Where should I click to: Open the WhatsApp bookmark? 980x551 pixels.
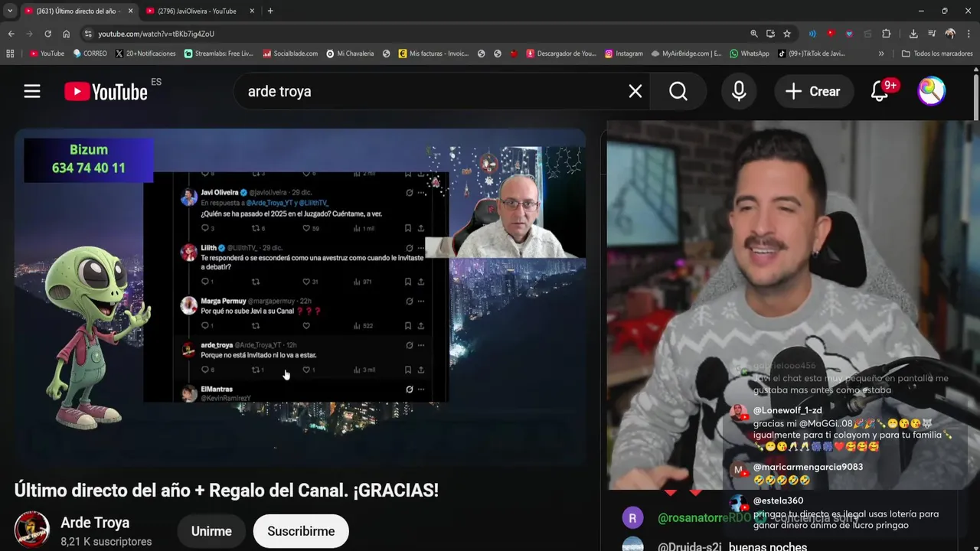click(x=750, y=54)
